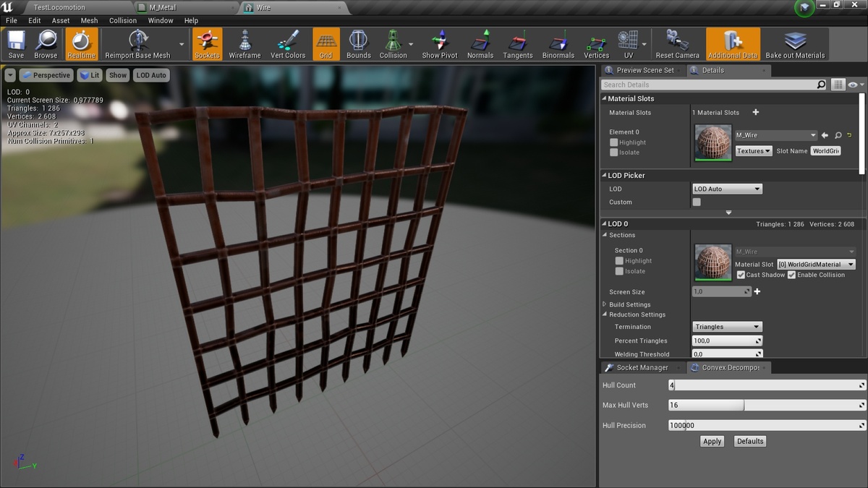
Task: Check Isolate for Section 0
Action: (619, 271)
